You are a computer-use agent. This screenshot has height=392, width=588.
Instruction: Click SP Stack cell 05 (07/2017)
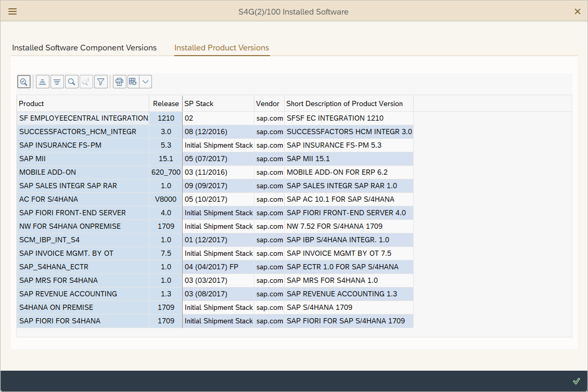[x=218, y=159]
